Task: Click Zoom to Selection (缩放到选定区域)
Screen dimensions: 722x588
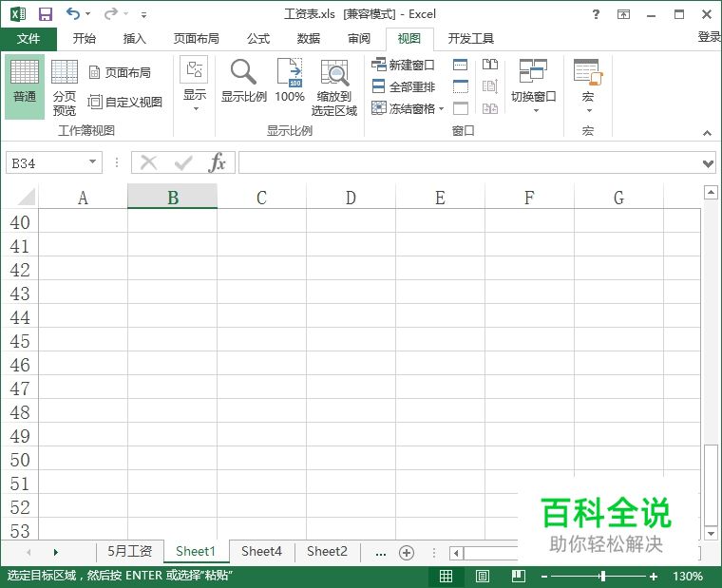Action: tap(334, 87)
